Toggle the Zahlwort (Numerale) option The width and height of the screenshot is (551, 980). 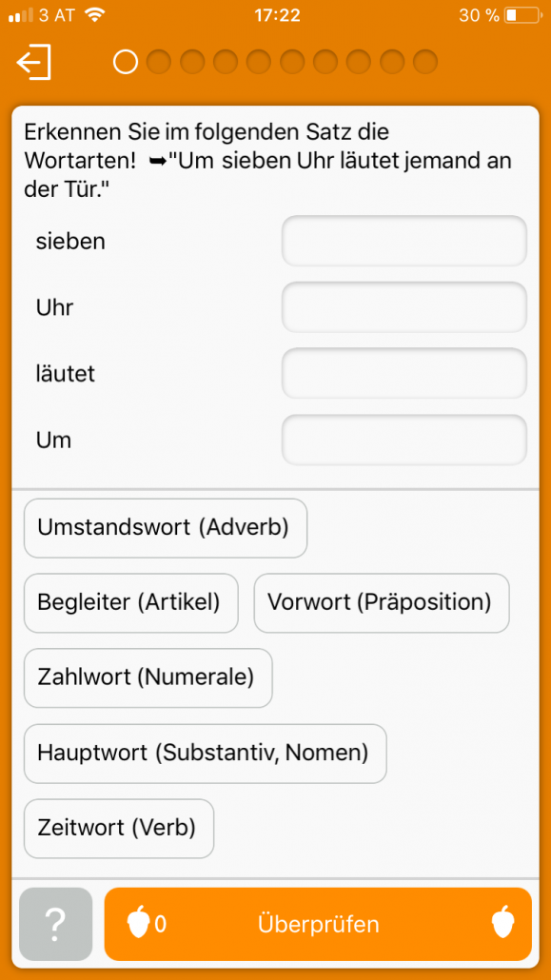coord(148,677)
